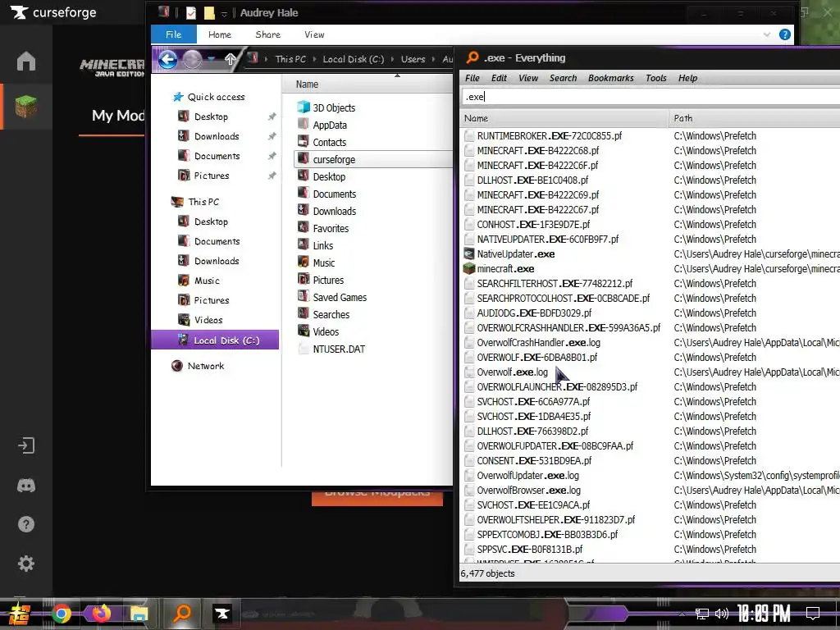Open Everything search from the taskbar
Screen dimensions: 840x630
point(181,613)
